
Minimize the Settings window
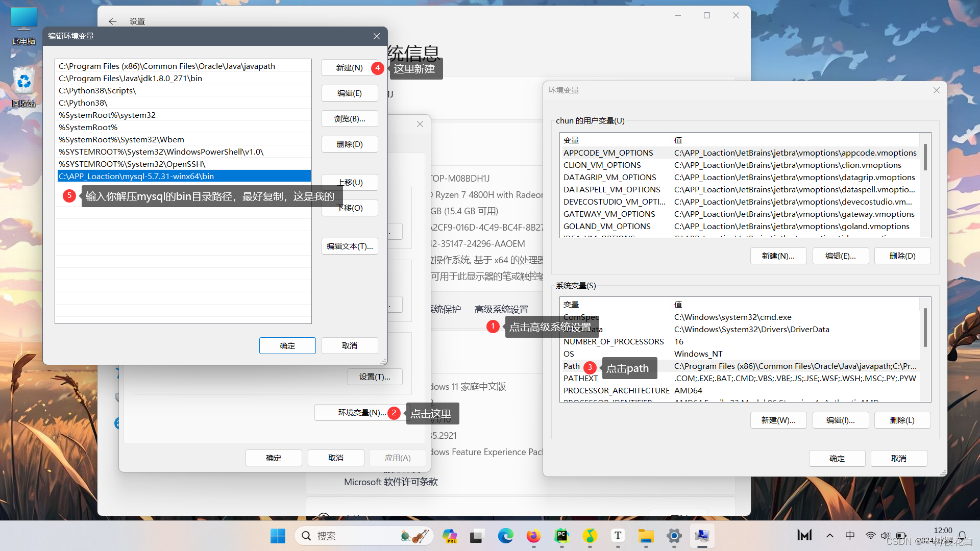pyautogui.click(x=678, y=15)
